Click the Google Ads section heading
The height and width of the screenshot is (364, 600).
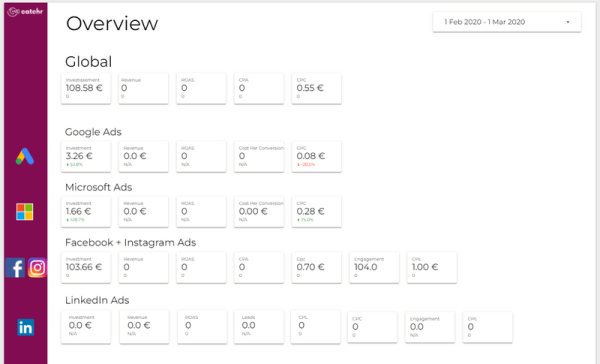click(x=93, y=132)
